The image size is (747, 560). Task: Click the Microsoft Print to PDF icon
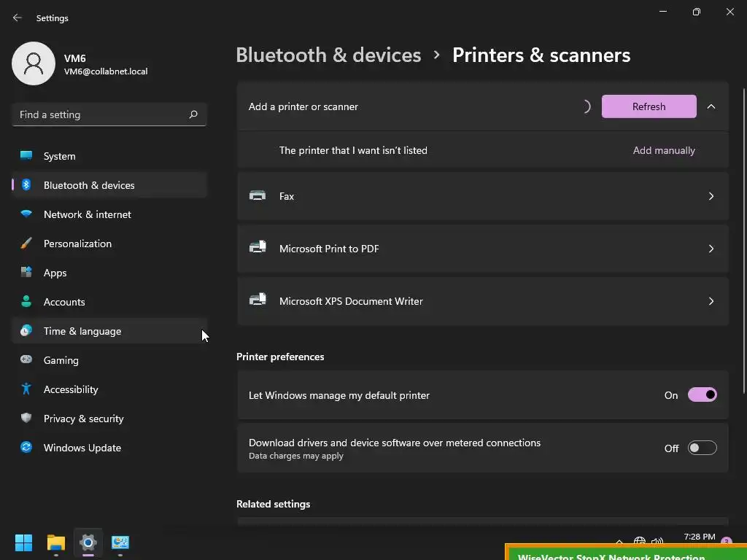coord(258,248)
